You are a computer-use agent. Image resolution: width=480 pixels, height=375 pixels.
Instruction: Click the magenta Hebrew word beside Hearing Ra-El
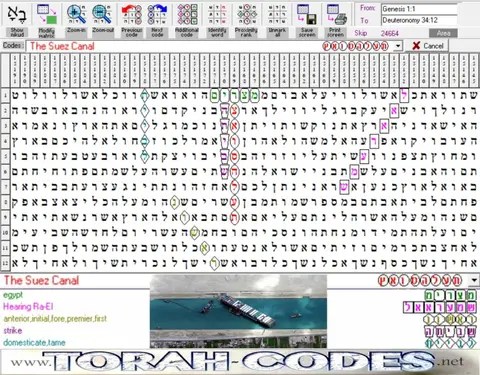(439, 307)
